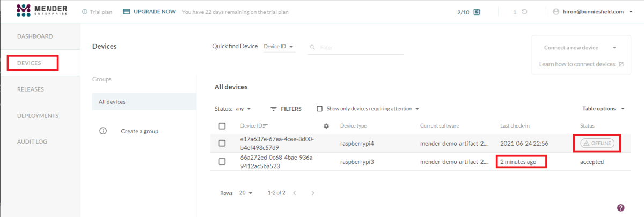
Task: Click the devices count chip icon
Action: pyautogui.click(x=477, y=12)
